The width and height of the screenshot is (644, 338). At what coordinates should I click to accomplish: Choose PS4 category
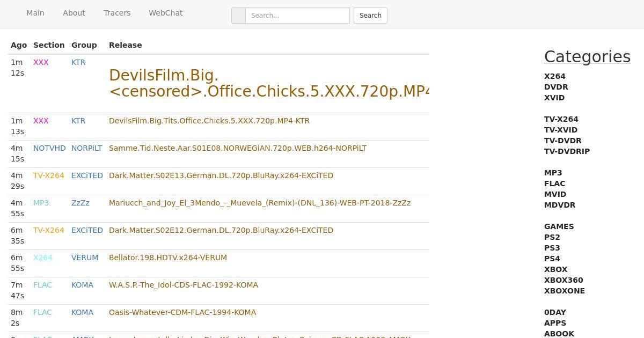[552, 259]
